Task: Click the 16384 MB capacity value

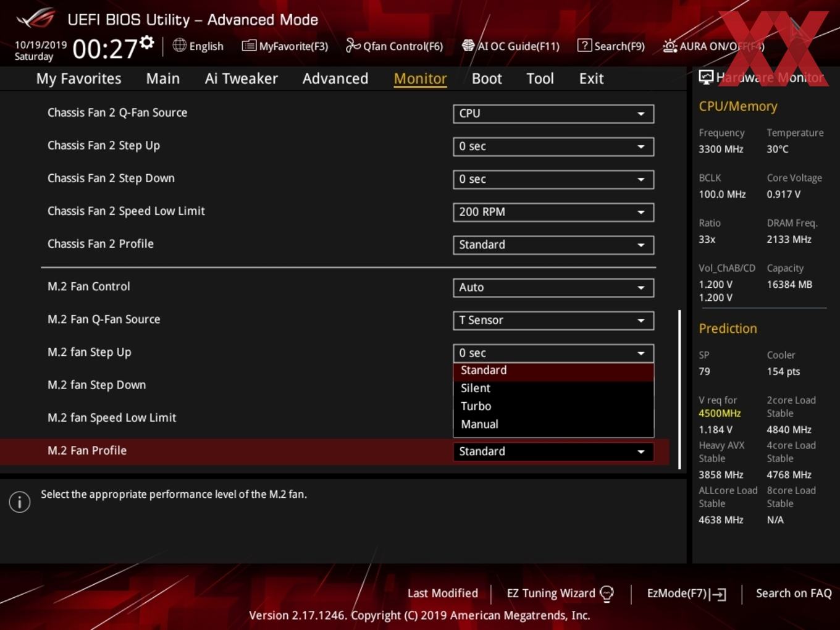Action: (789, 285)
